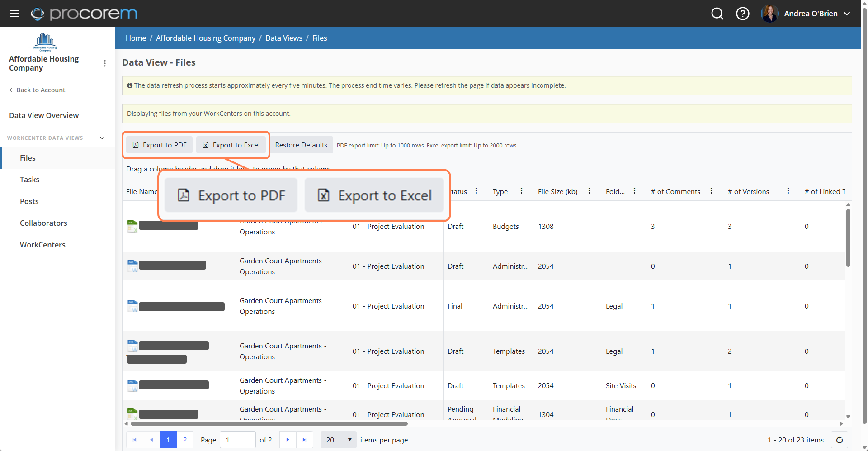Refresh the grid with the reload icon
Screen dimensions: 868x451
(x=840, y=440)
